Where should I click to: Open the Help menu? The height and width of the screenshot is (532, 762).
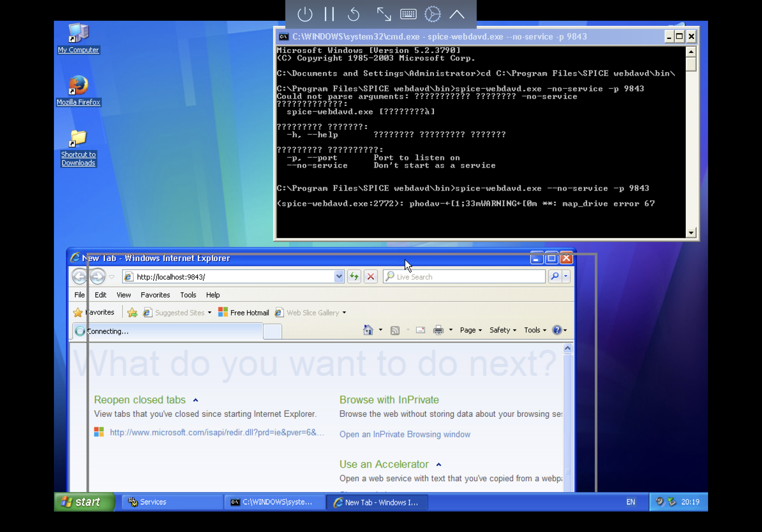point(213,295)
